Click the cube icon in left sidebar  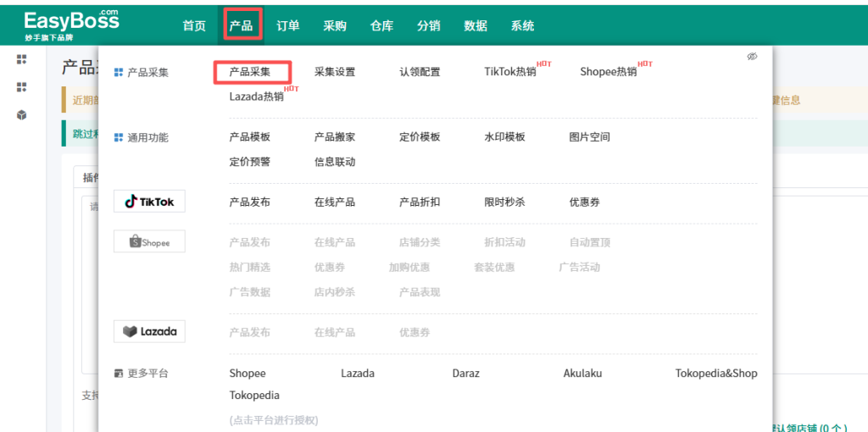pos(22,115)
